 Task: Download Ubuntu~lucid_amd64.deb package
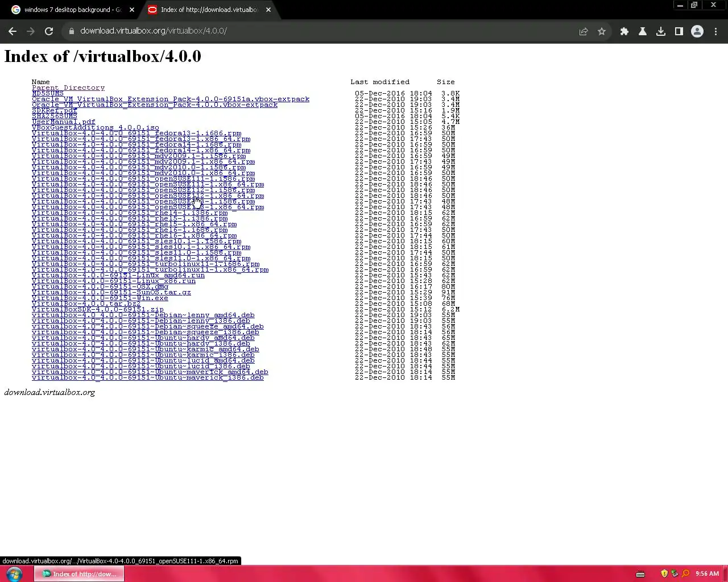click(143, 360)
